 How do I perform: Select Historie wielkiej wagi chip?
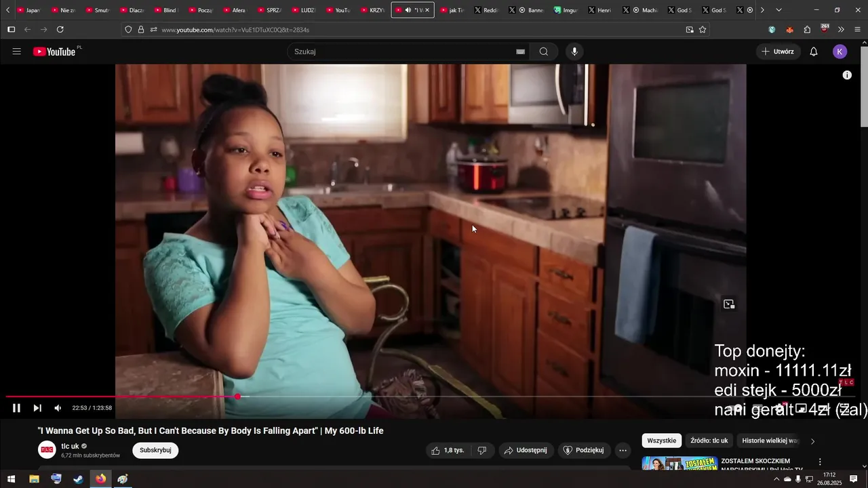click(770, 441)
